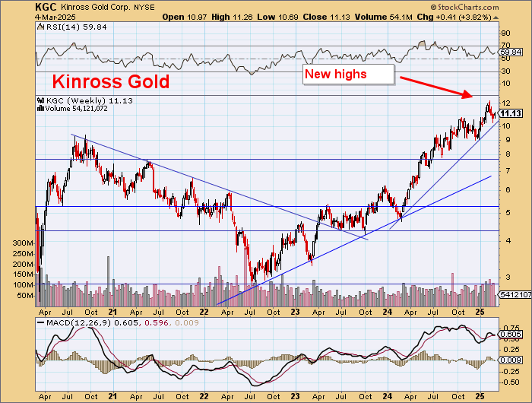Screen dimensions: 532x403
Task: Click the NYSE exchange label
Action: click(144, 7)
